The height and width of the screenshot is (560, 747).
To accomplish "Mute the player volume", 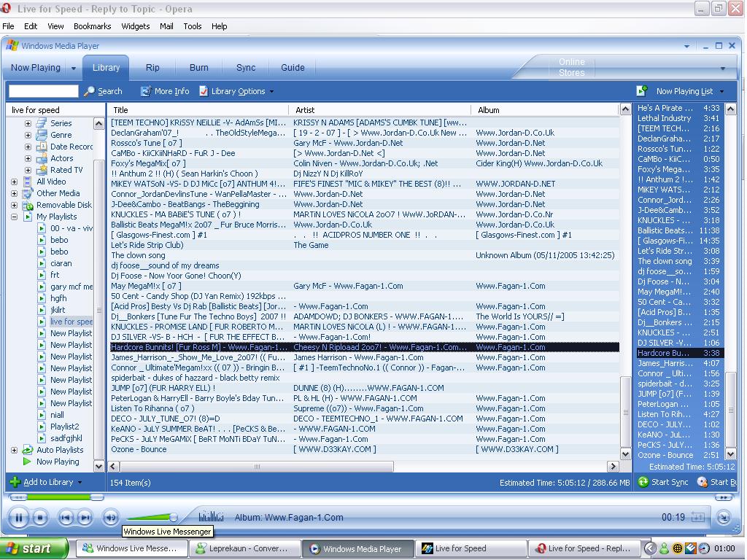I will pyautogui.click(x=111, y=518).
